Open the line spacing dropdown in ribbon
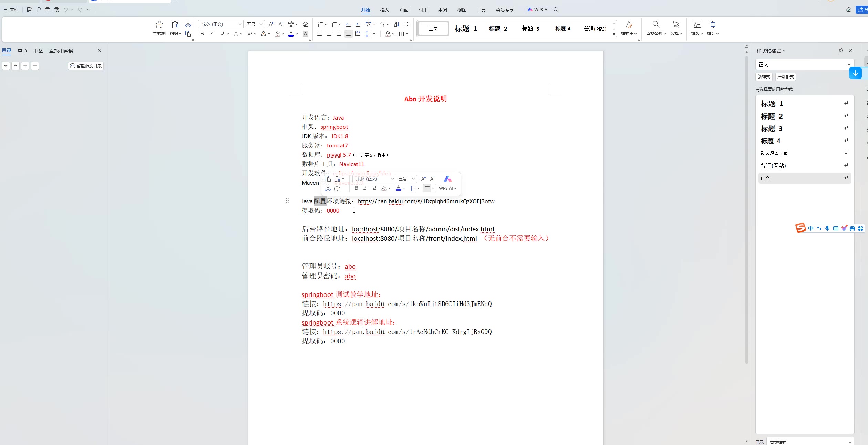This screenshot has width=868, height=445. (374, 34)
